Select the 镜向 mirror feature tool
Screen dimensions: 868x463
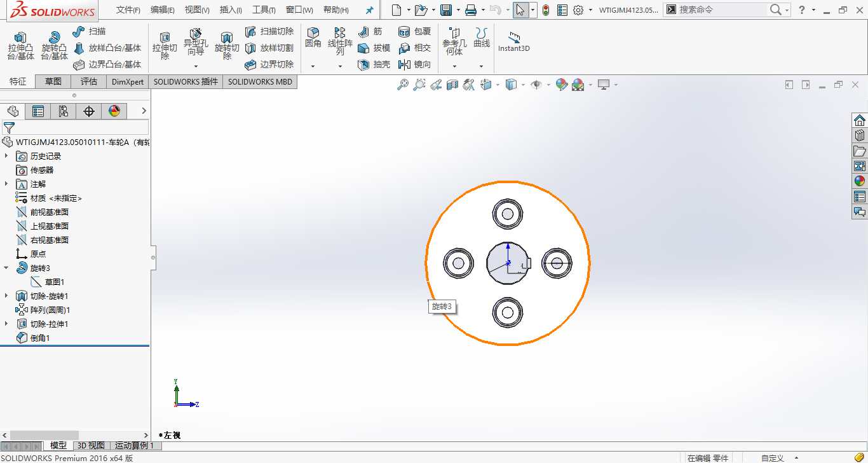(414, 64)
